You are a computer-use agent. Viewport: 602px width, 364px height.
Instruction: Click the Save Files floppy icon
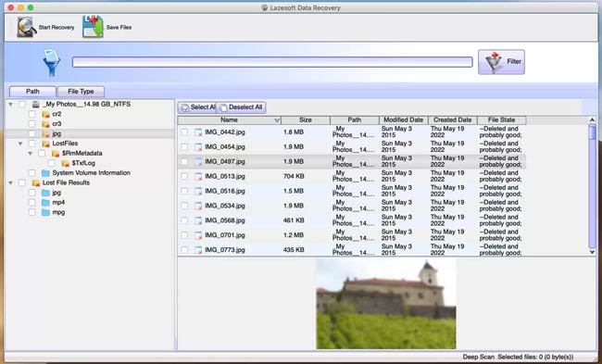click(x=93, y=27)
